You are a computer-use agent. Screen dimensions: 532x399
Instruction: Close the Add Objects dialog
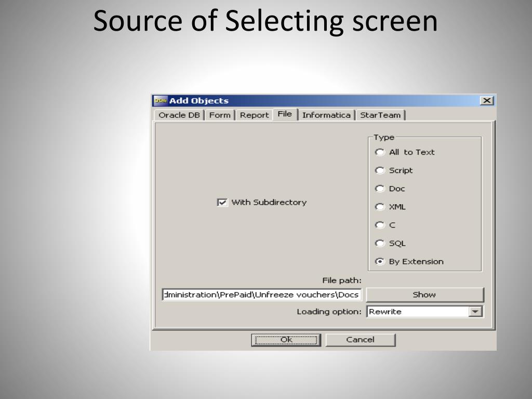(486, 101)
